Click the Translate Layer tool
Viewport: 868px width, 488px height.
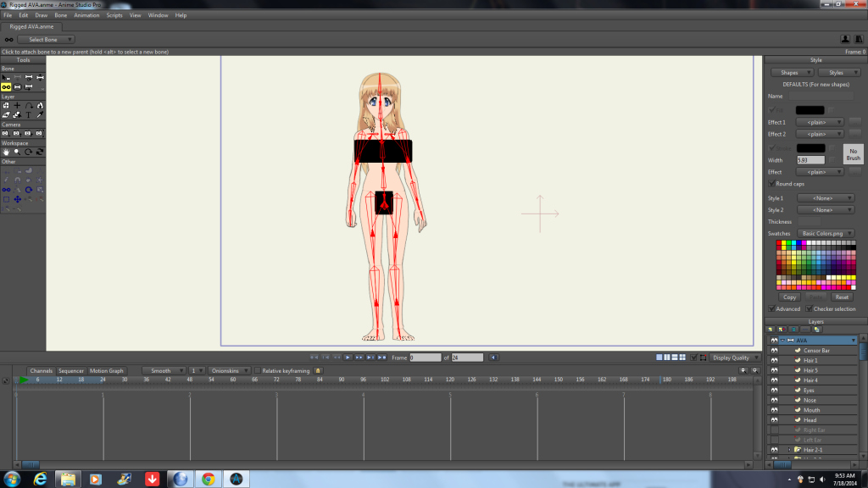click(17, 105)
